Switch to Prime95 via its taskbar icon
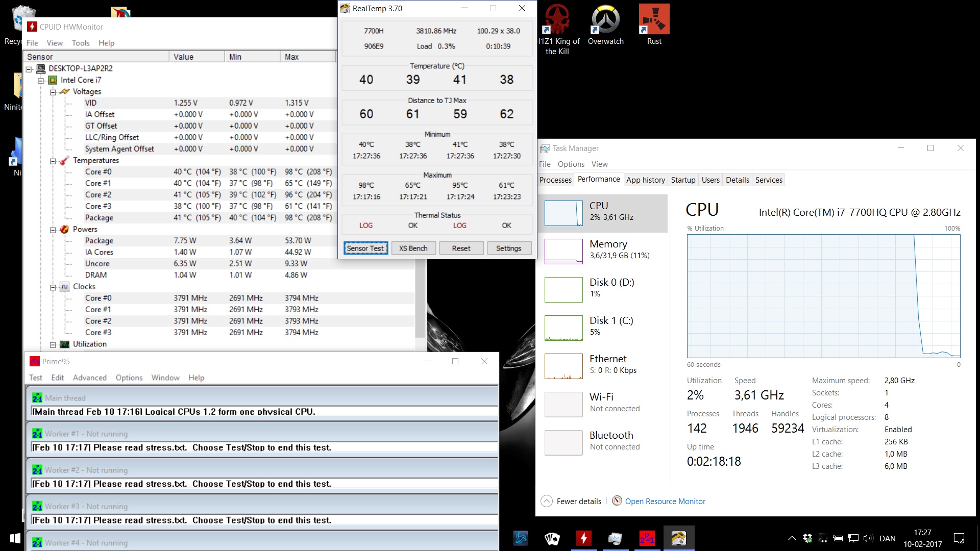980x551 pixels. (647, 538)
